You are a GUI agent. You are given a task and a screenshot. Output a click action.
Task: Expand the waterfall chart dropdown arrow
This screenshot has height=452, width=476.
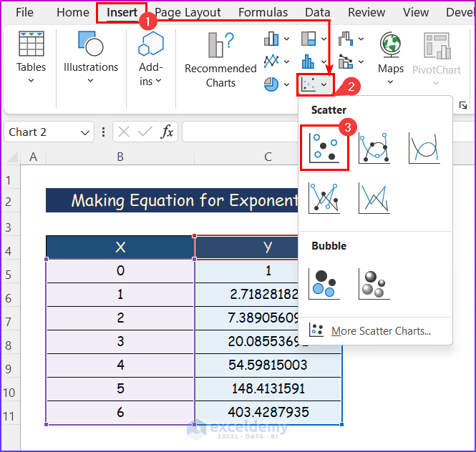click(x=361, y=39)
